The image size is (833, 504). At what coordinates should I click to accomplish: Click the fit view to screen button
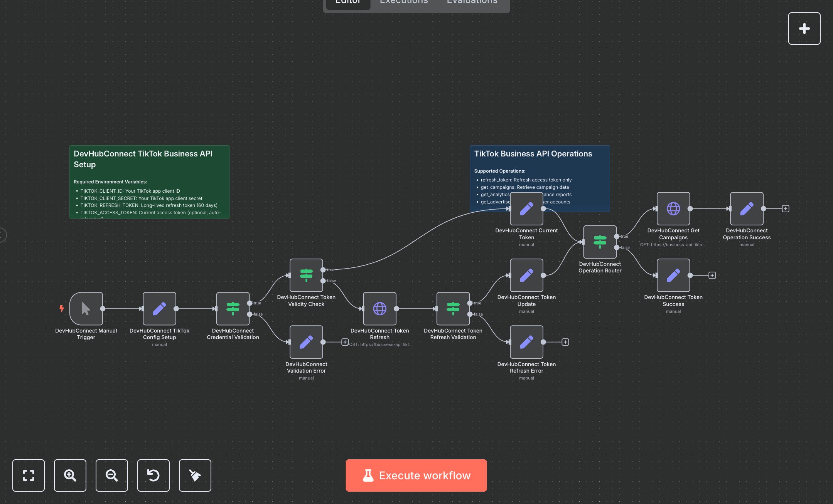tap(29, 475)
